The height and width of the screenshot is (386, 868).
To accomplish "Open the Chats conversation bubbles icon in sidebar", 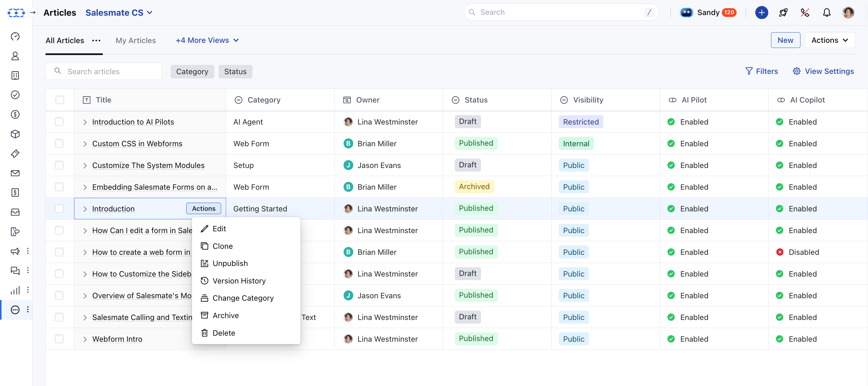I will pyautogui.click(x=15, y=271).
